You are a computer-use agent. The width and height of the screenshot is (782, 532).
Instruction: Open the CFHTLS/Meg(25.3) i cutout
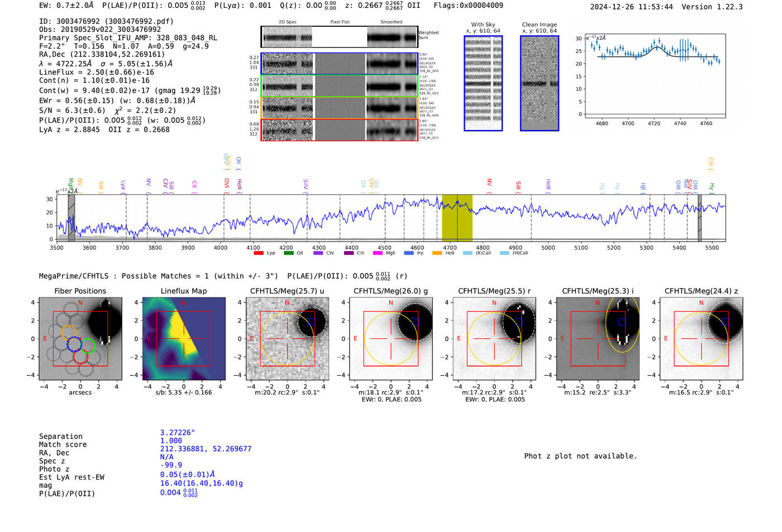[x=598, y=339]
